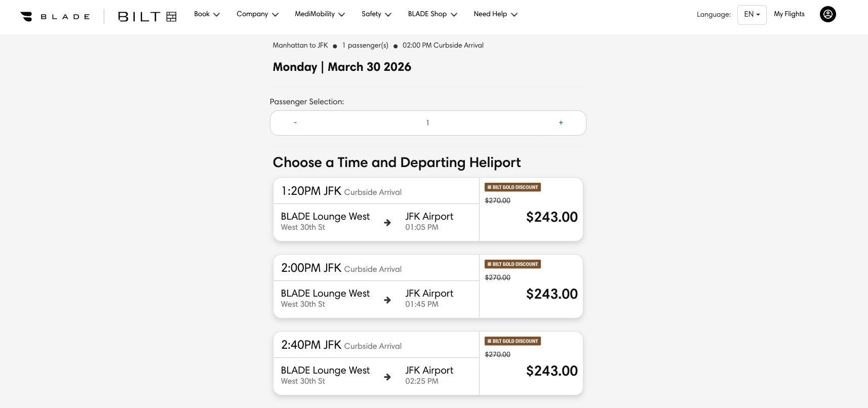Click the BILT Gold Discount badge on 2:40PM flight

512,341
